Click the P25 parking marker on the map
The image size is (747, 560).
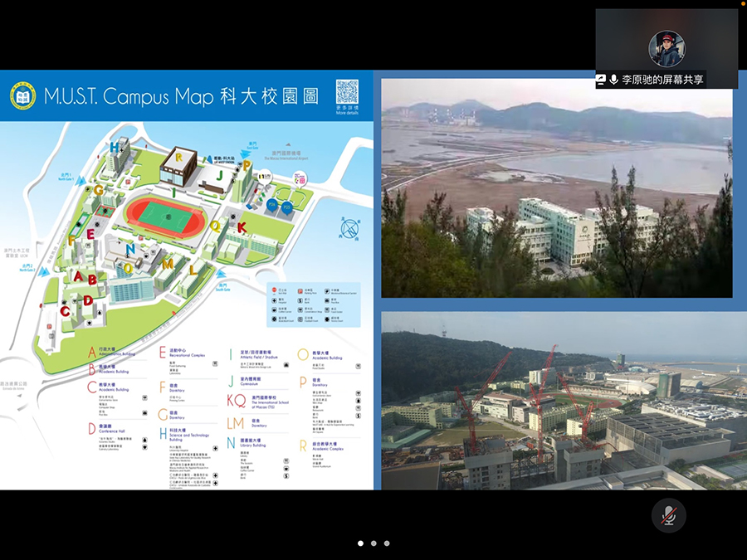287,207
